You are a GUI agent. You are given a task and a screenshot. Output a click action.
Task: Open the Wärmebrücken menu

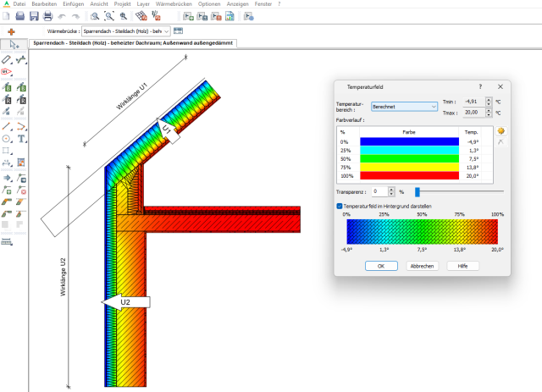pos(174,4)
